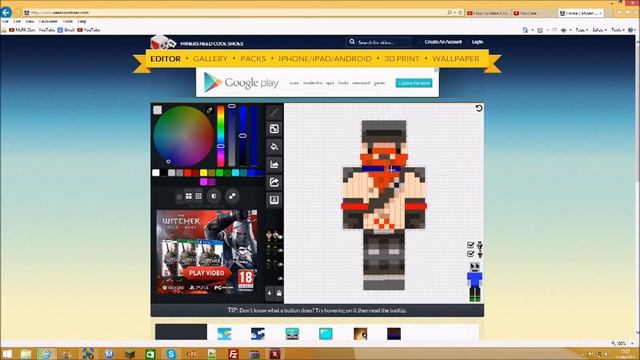Click the gray saturation slider bar
This screenshot has height=360, width=640.
point(232,136)
